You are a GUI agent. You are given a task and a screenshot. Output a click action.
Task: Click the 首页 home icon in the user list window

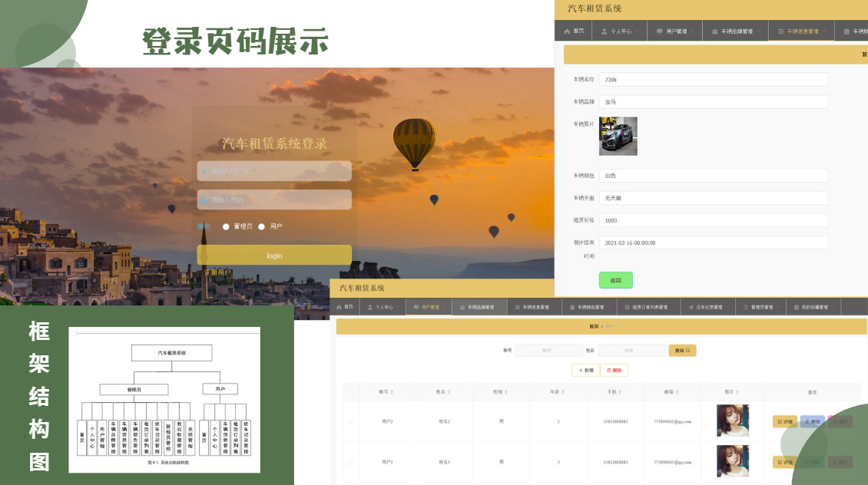[339, 307]
